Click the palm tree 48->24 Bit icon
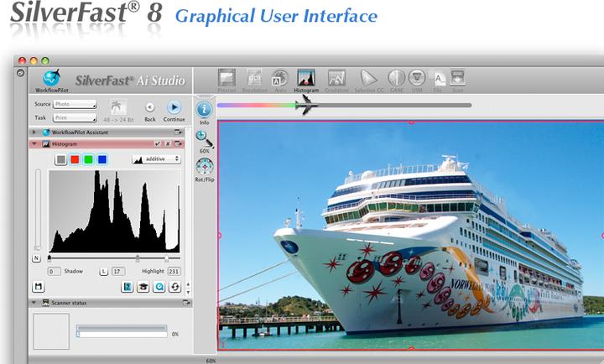The width and height of the screenshot is (604, 364). click(117, 107)
